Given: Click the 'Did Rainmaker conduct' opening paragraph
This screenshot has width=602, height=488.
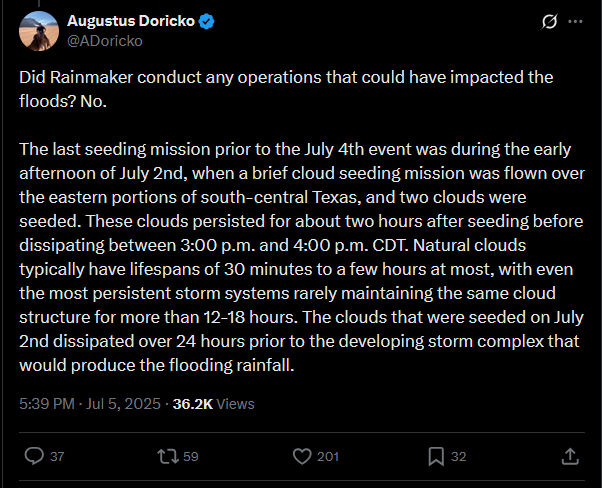Looking at the screenshot, I should (x=286, y=89).
